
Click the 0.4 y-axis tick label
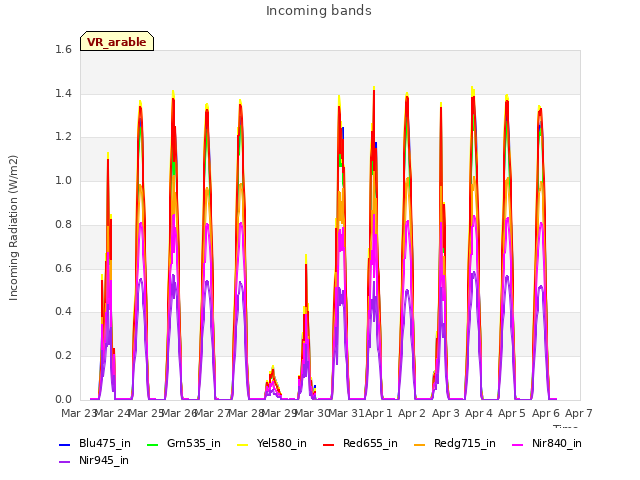point(63,312)
